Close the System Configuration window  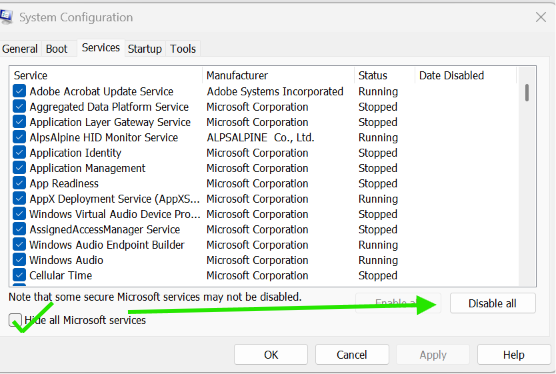pos(541,17)
